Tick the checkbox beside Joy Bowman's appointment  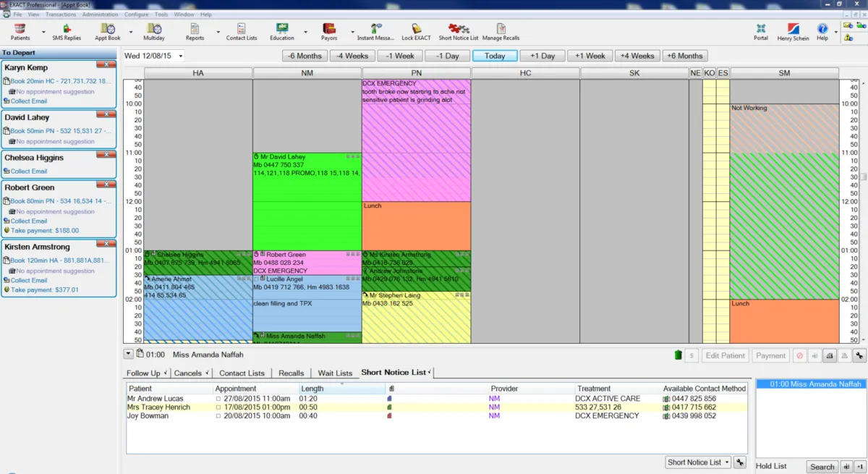coord(218,416)
